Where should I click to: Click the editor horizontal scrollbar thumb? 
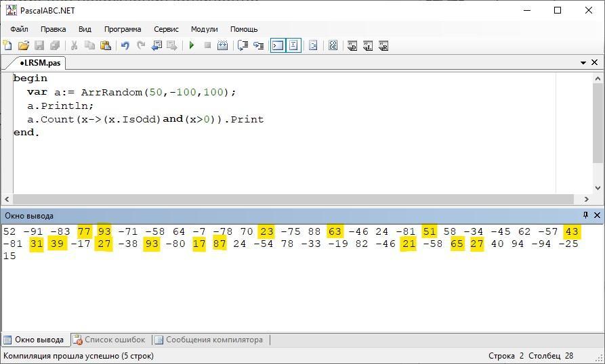pyautogui.click(x=293, y=199)
